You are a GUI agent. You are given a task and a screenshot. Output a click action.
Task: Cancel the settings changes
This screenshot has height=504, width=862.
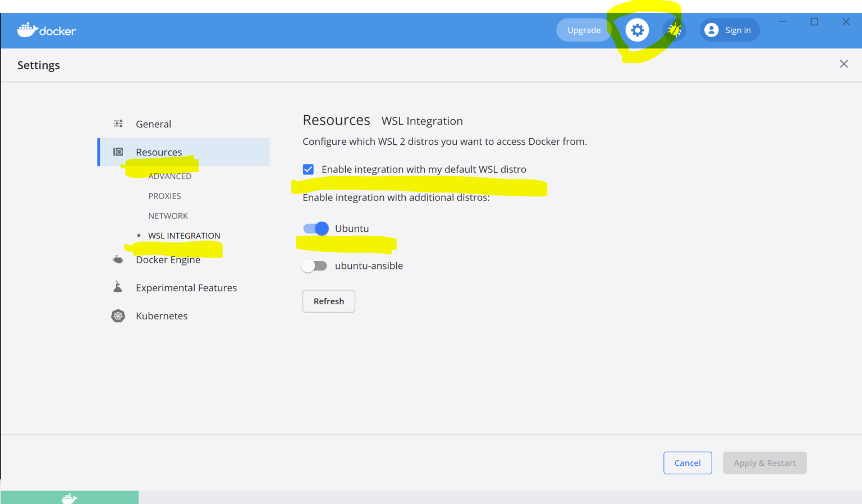pos(687,463)
